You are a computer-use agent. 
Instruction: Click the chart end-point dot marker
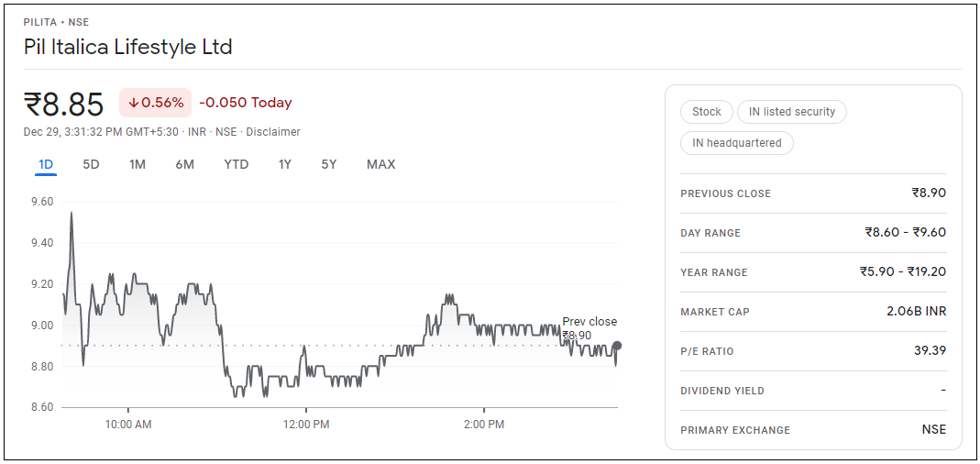(617, 345)
